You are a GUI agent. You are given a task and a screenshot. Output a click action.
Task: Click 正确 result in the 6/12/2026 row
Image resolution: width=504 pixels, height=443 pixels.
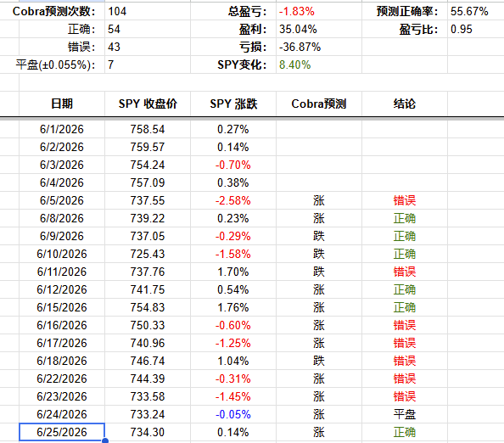pyautogui.click(x=405, y=289)
